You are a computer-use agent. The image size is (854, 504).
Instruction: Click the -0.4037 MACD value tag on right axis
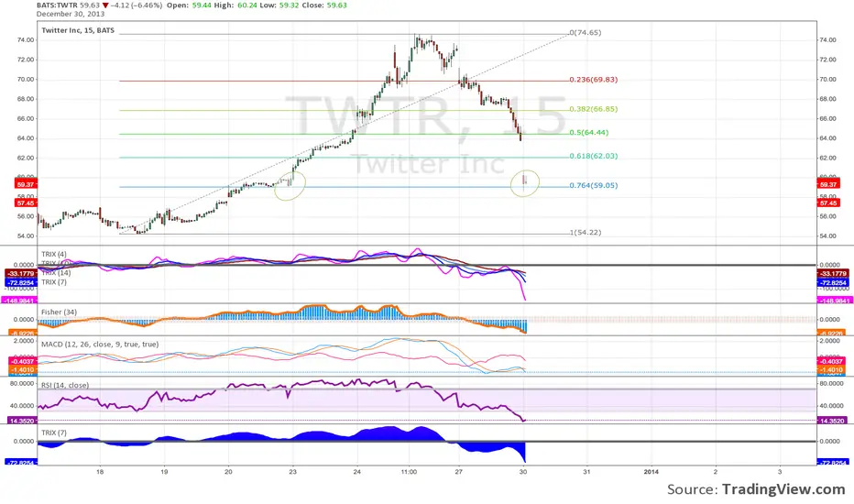831,361
